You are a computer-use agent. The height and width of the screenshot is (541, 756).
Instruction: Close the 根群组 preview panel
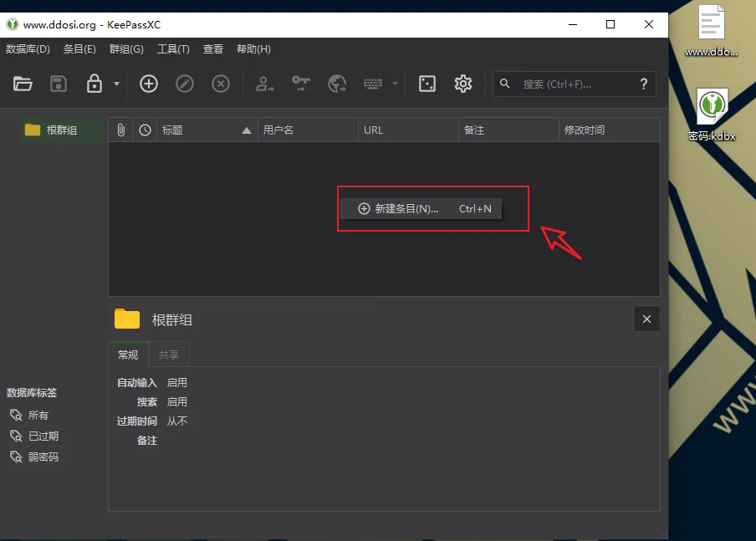click(646, 319)
